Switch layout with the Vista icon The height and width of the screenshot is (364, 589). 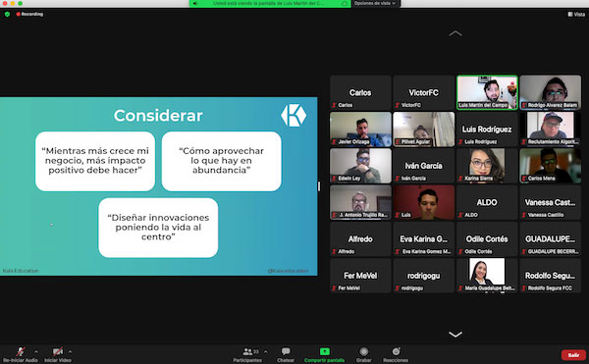(x=576, y=15)
